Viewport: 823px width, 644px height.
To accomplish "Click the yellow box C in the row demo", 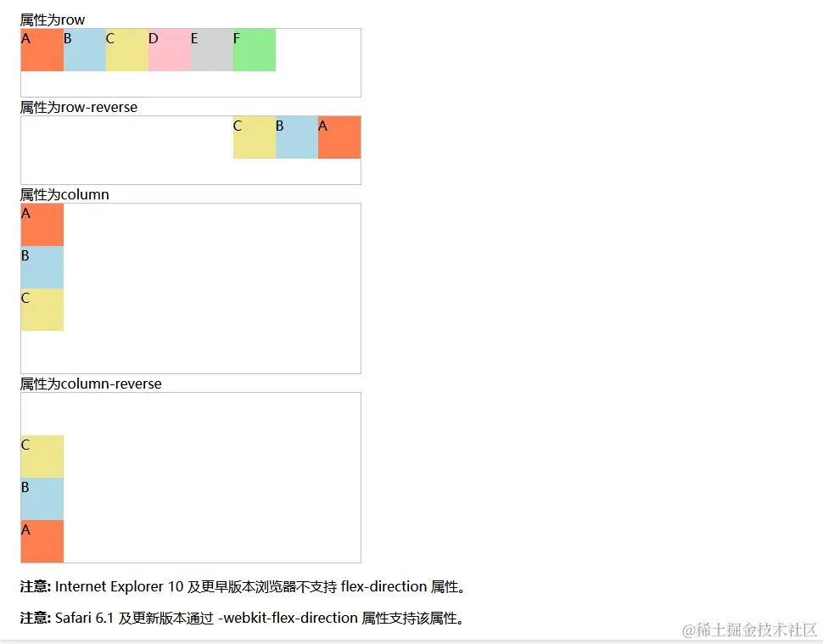I will coord(126,50).
